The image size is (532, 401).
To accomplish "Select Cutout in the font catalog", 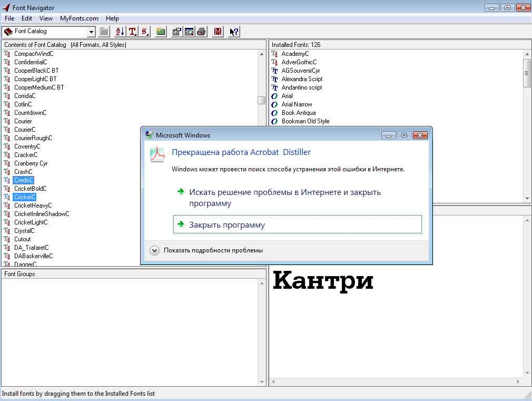I will pos(23,239).
